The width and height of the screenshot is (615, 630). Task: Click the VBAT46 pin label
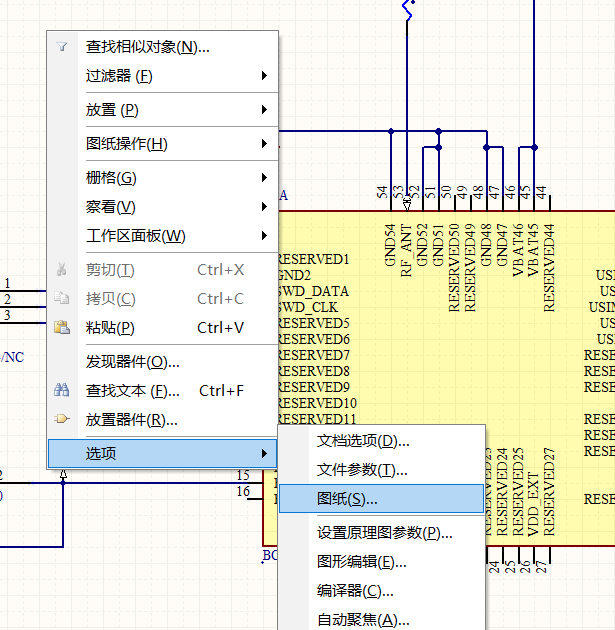point(518,250)
